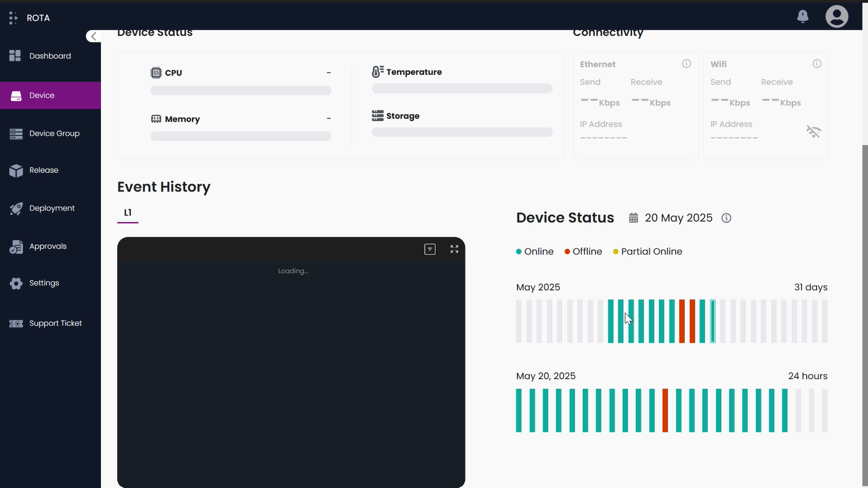
Task: Switch to the L1 tab in Event History
Action: click(x=127, y=213)
